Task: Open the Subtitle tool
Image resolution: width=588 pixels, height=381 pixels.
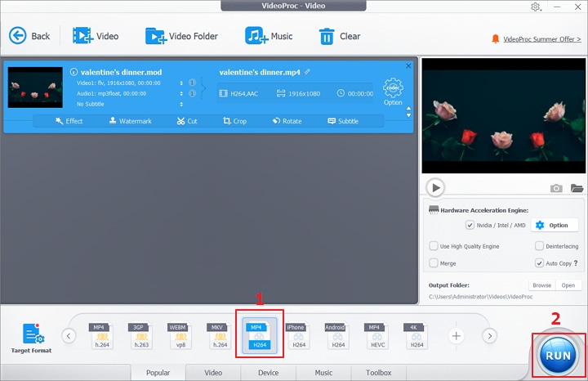Action: point(343,121)
